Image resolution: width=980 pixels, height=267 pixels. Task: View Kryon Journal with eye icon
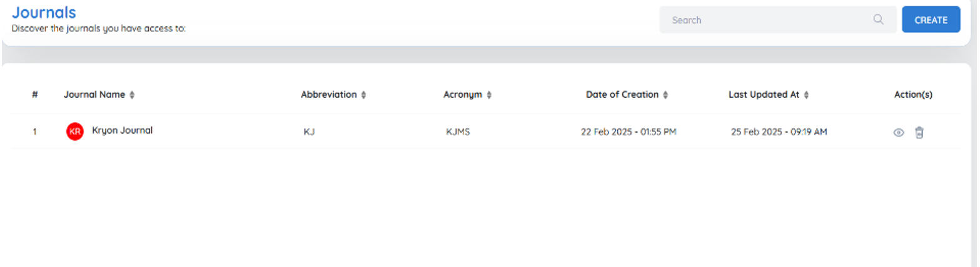coord(899,133)
